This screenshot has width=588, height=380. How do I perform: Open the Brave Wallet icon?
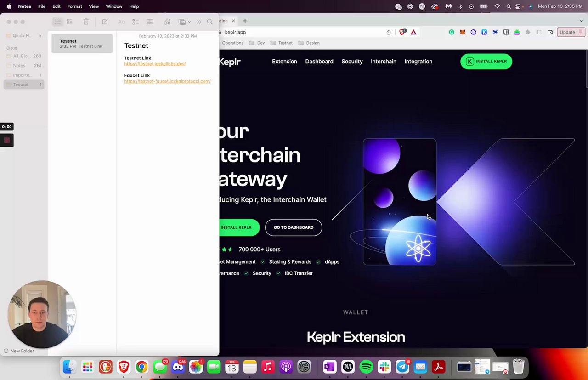550,32
